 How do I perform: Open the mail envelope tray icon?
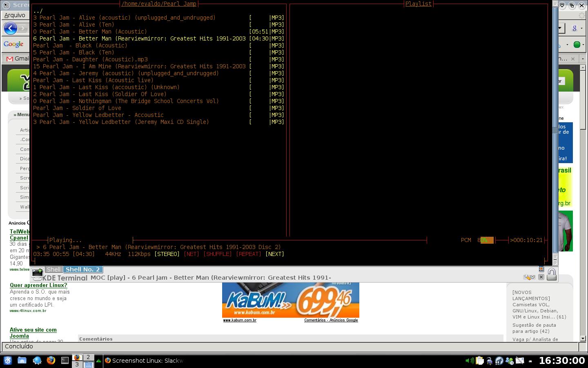[519, 361]
